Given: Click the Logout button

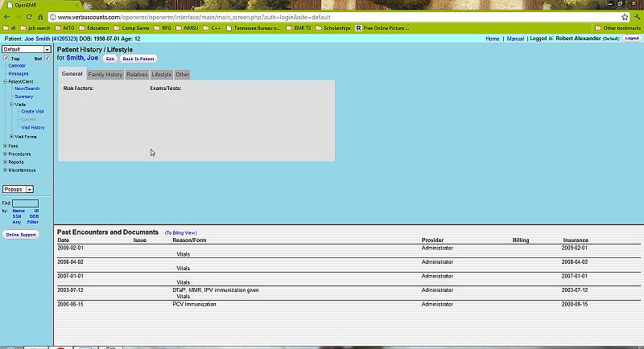Looking at the screenshot, I should 632,39.
